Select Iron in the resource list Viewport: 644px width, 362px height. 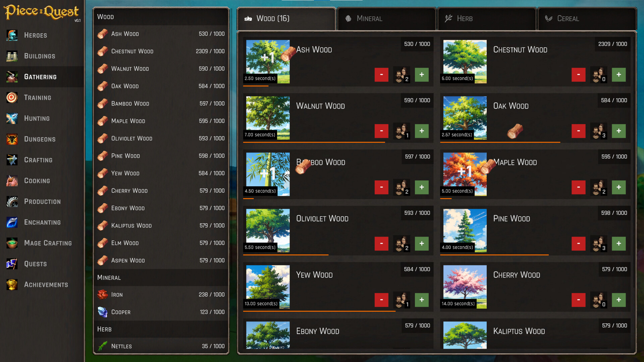[161, 295]
